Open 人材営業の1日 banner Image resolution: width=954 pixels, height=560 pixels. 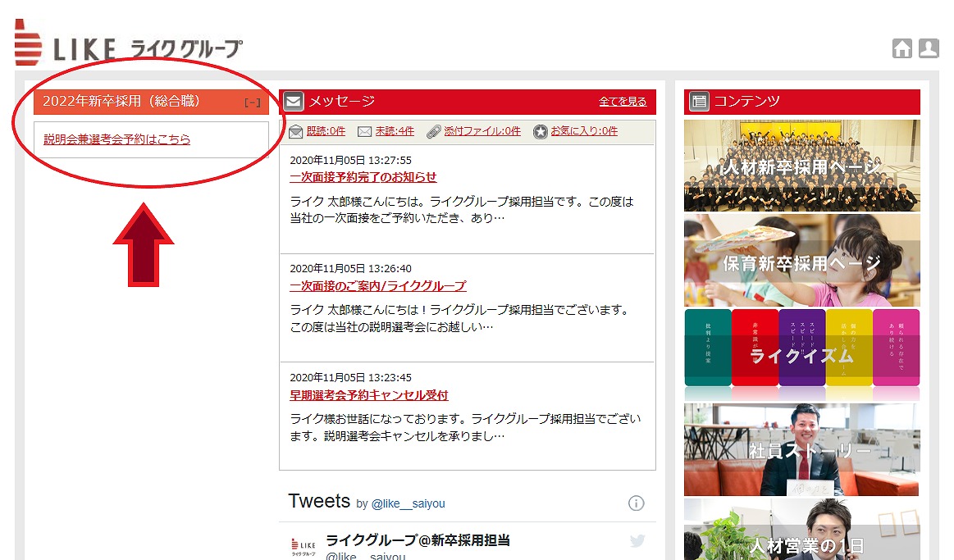[802, 530]
